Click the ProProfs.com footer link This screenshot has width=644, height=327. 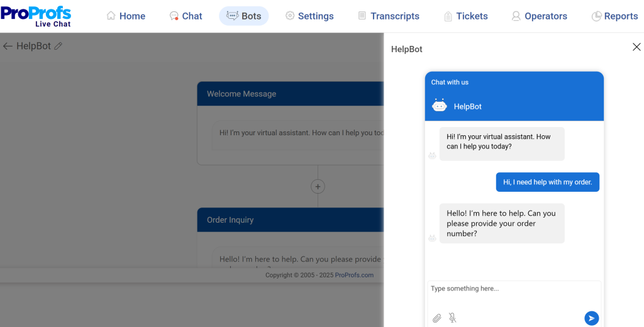[x=354, y=275]
